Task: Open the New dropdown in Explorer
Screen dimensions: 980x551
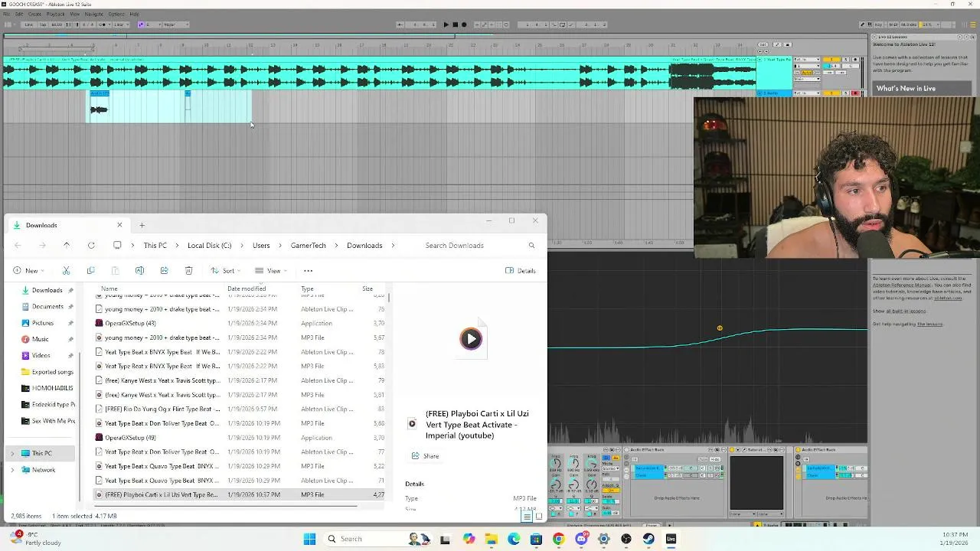Action: click(x=28, y=271)
